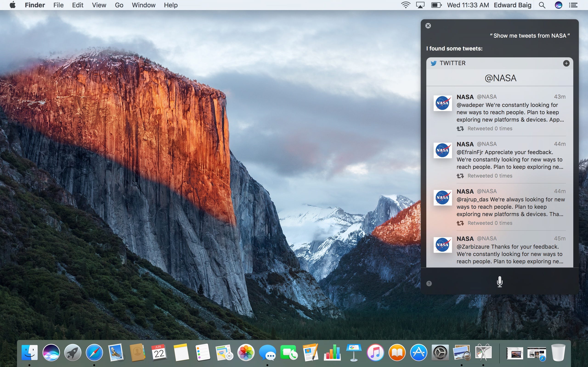588x367 pixels.
Task: Open the battery status menu
Action: point(436,5)
